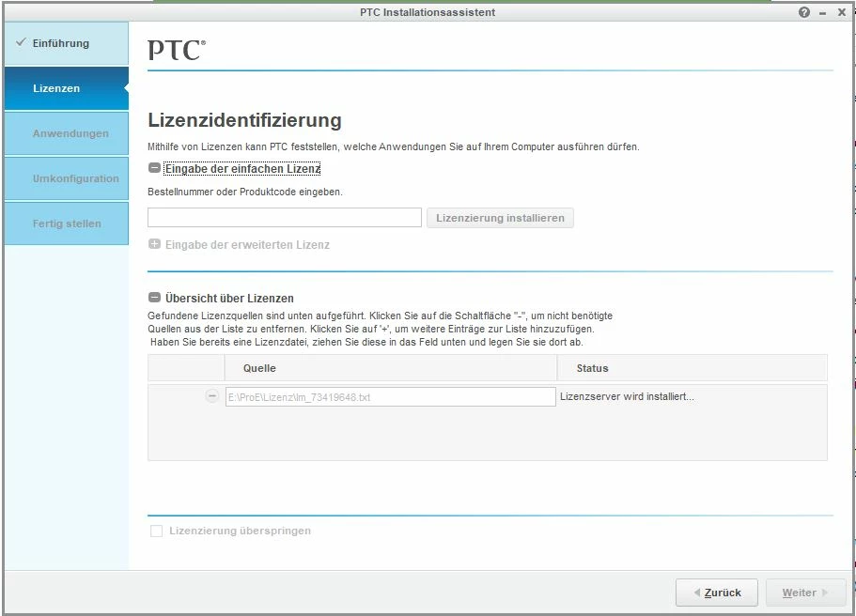Click the label Bestellnummer oder Produktcode eingeben
Screen dimensions: 856x616
point(245,192)
